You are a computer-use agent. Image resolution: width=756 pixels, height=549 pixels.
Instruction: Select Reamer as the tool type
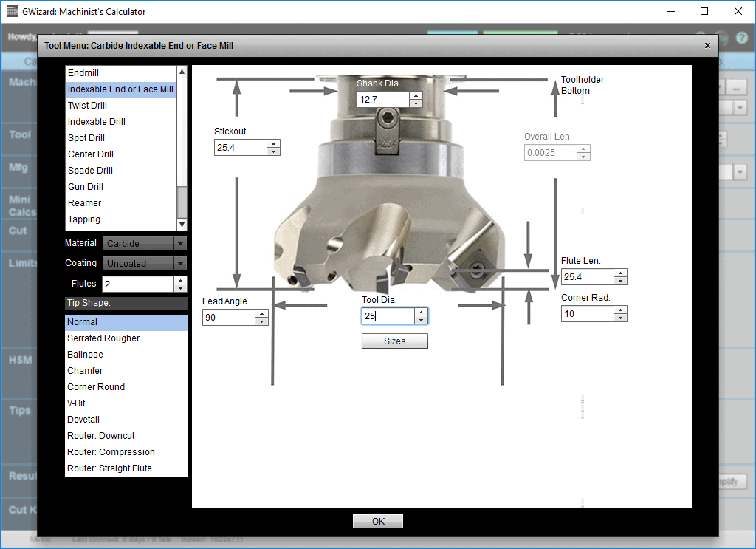(84, 202)
